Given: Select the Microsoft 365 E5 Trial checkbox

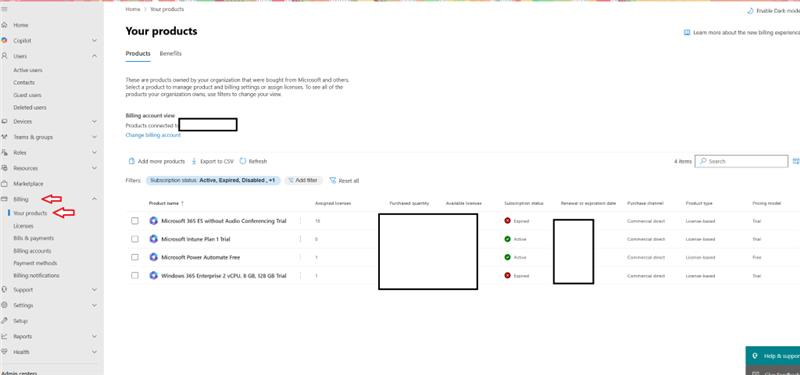Looking at the screenshot, I should point(135,221).
